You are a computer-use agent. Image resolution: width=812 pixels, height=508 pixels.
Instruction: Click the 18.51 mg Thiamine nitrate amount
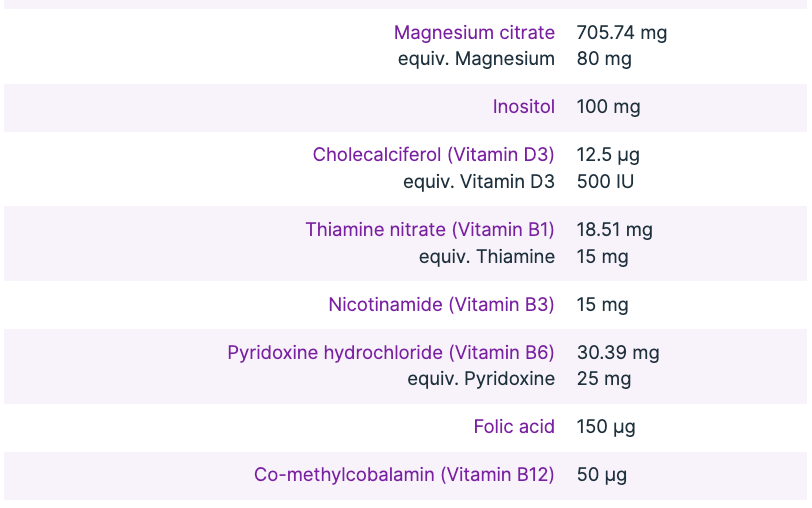click(x=614, y=230)
